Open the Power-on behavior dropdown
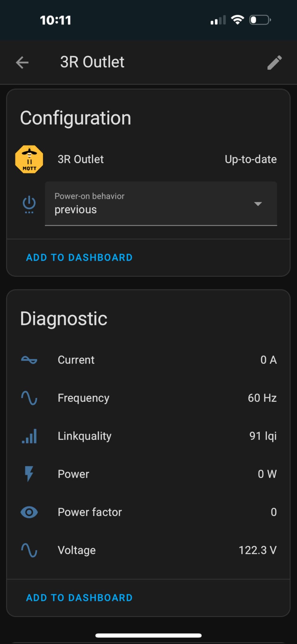The height and width of the screenshot is (644, 297). 148,204
